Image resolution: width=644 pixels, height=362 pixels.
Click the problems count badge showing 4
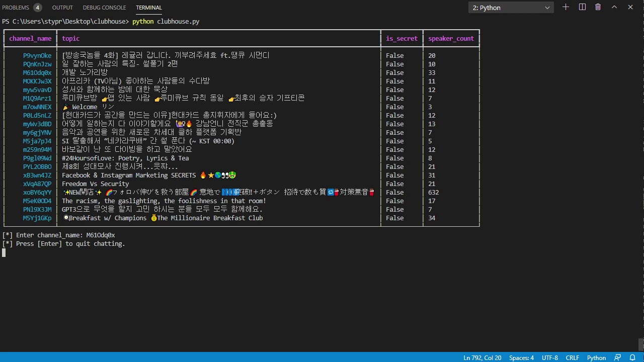[x=38, y=8]
